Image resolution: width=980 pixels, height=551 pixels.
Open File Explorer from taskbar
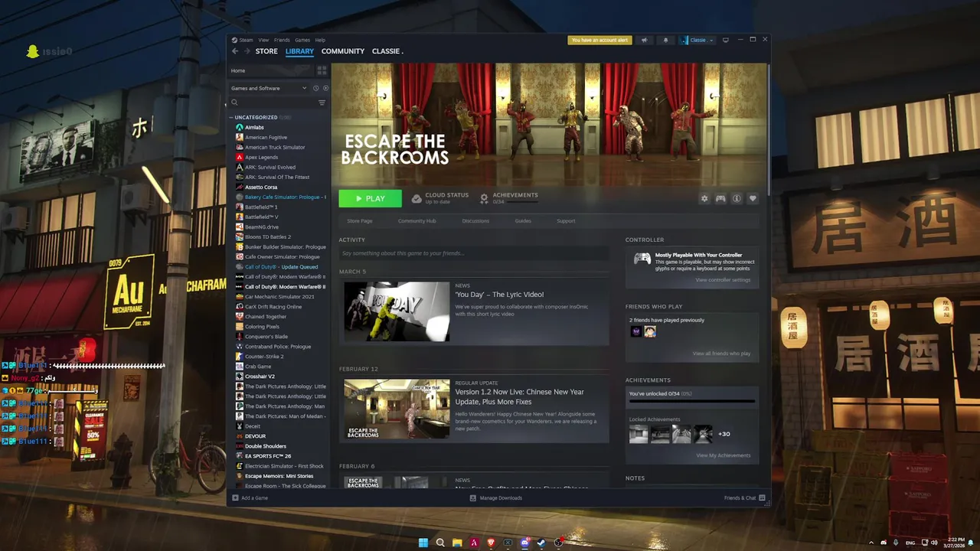click(x=457, y=543)
